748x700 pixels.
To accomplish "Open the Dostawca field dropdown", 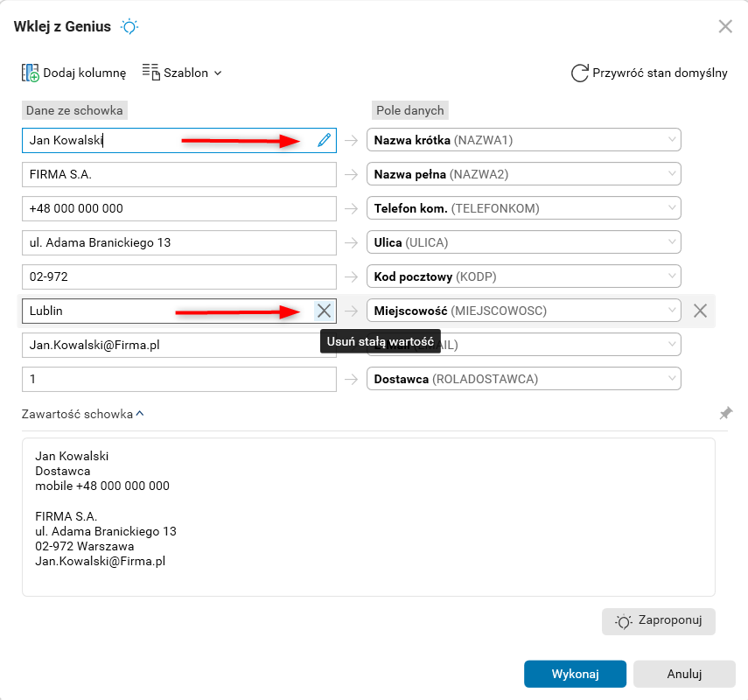I will pos(672,379).
